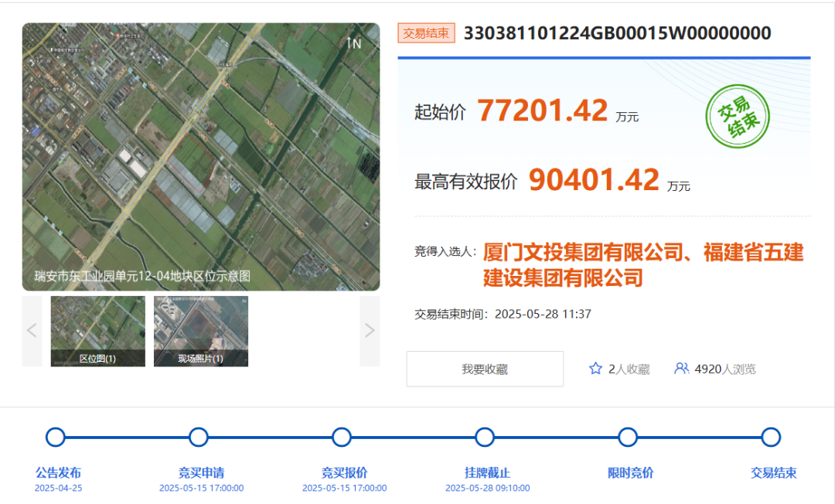This screenshot has height=504, width=835.
Task: Click the date 2025-05-28 09:10:00
Action: click(487, 488)
